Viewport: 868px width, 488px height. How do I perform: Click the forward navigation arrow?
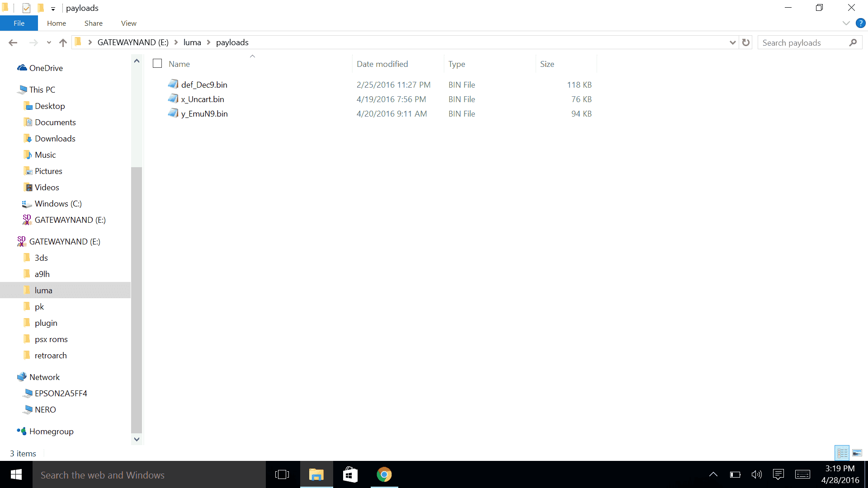click(x=33, y=42)
